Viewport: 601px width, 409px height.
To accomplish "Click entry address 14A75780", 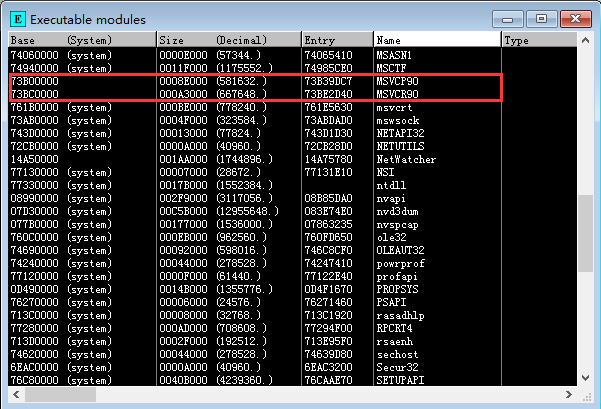I will coord(328,159).
